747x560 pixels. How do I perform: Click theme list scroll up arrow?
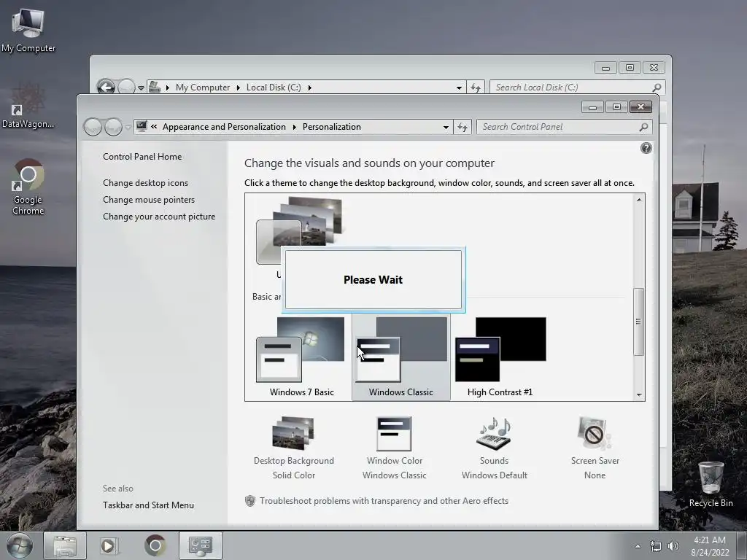(639, 200)
